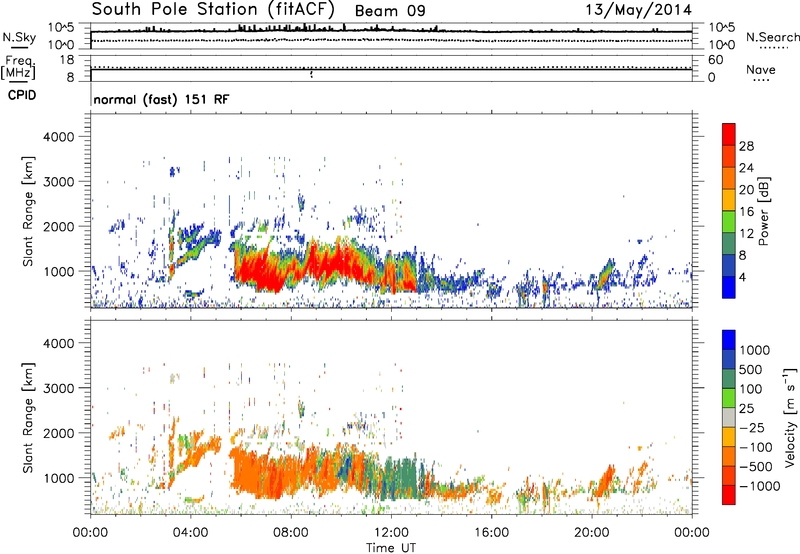Click the 4 label on power colorbar

click(x=743, y=278)
